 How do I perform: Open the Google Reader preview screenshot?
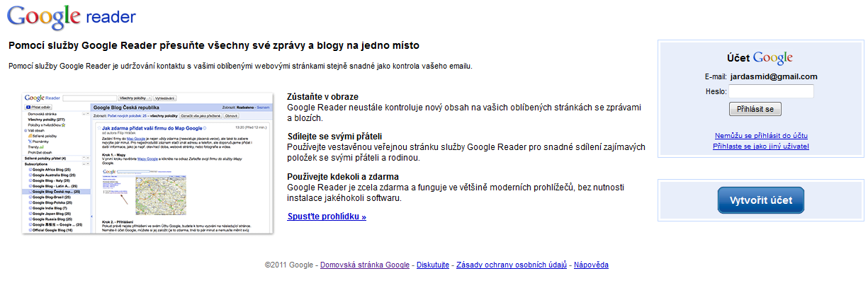[x=148, y=163]
